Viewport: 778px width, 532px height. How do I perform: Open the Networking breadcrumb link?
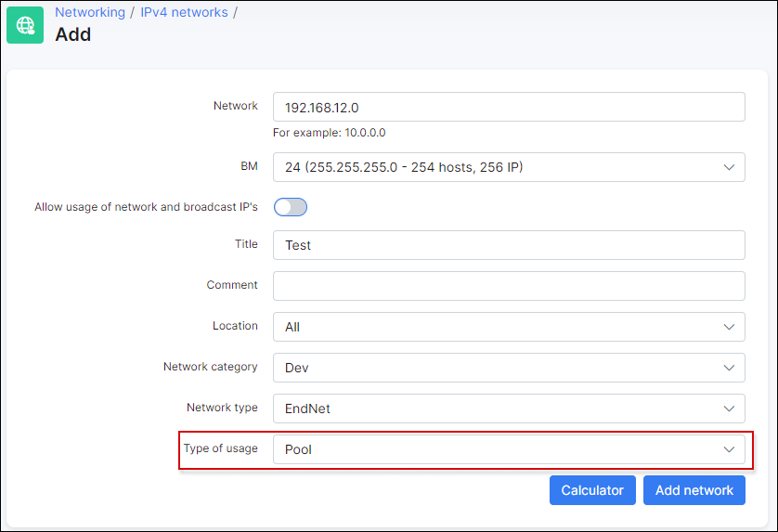[x=90, y=12]
